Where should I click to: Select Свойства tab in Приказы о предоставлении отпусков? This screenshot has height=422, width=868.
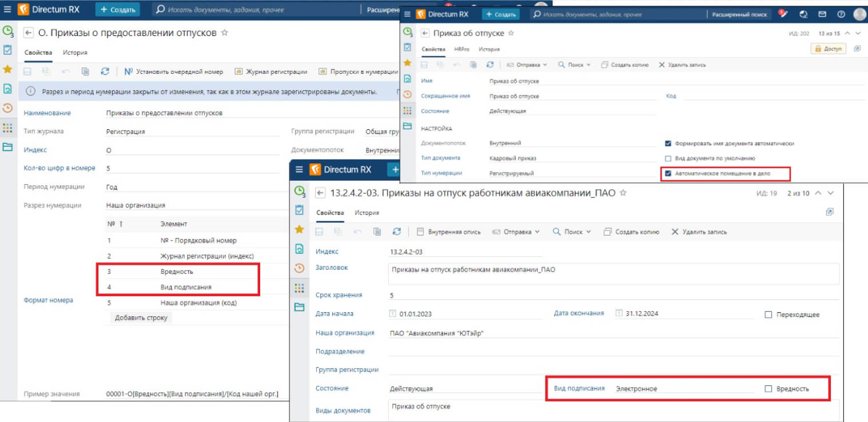point(38,52)
